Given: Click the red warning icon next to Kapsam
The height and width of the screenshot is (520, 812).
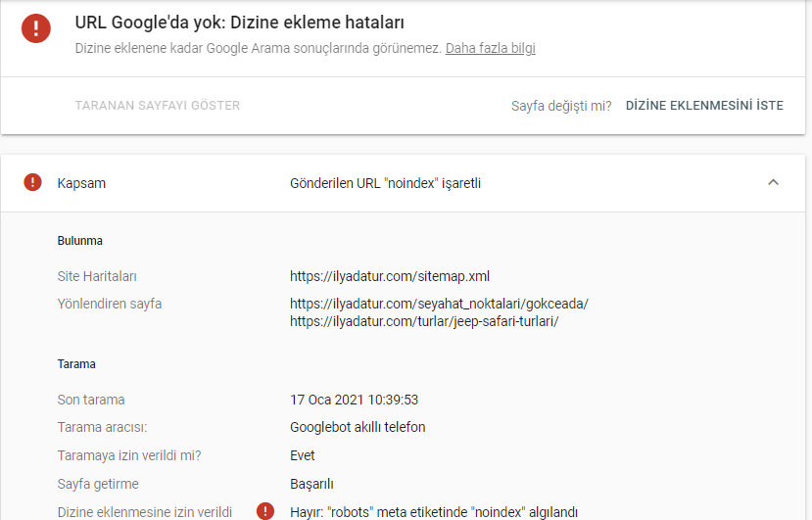Looking at the screenshot, I should [x=32, y=182].
